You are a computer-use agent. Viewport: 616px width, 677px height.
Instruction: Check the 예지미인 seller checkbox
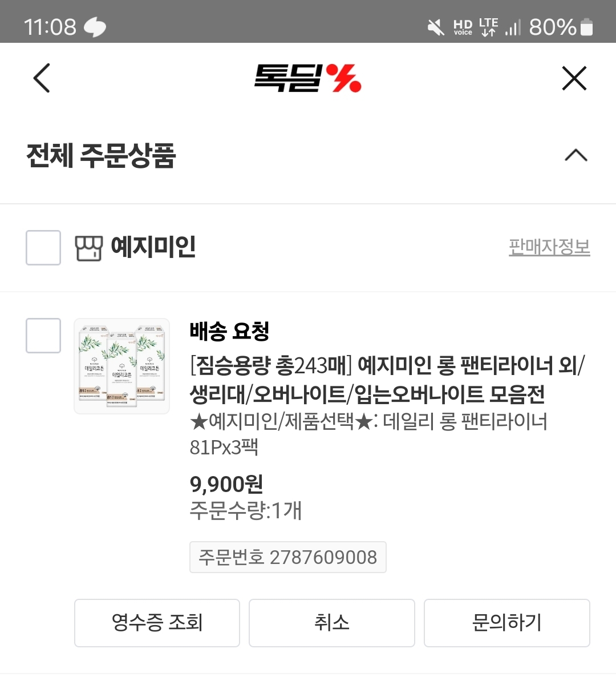click(x=43, y=248)
